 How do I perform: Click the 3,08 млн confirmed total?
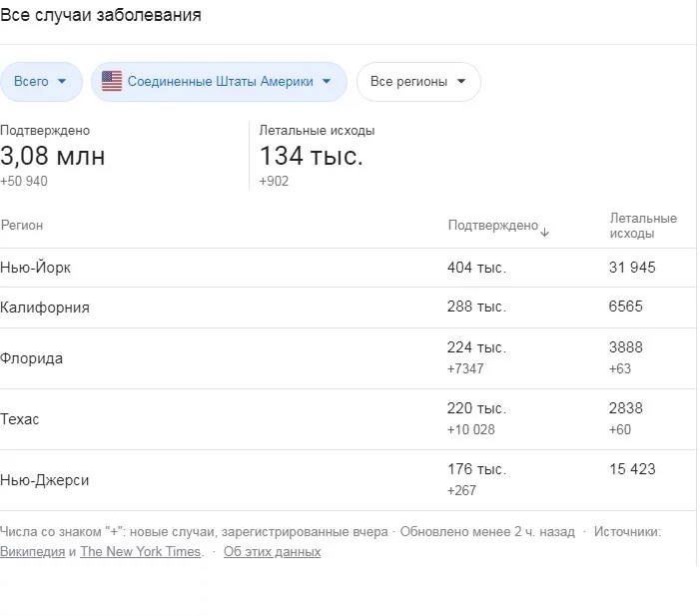coord(52,157)
